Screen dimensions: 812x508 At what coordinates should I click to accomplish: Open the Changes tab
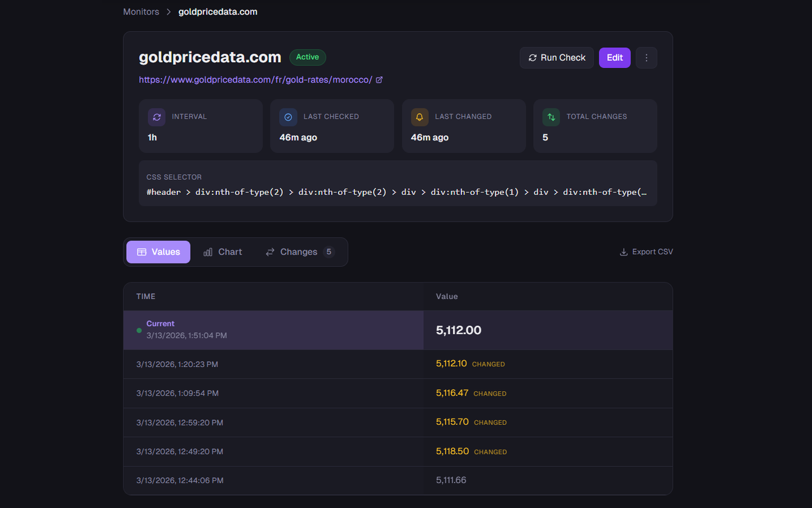click(299, 252)
